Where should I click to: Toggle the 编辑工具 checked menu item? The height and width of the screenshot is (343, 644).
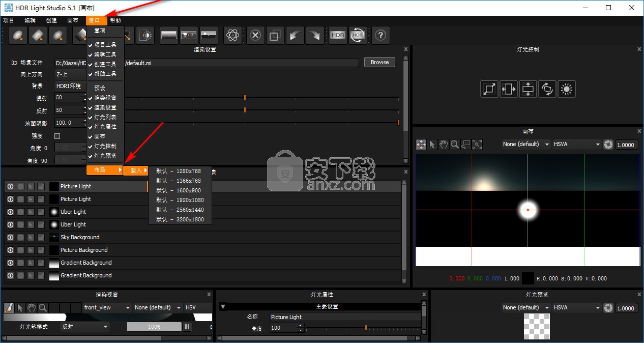click(105, 54)
